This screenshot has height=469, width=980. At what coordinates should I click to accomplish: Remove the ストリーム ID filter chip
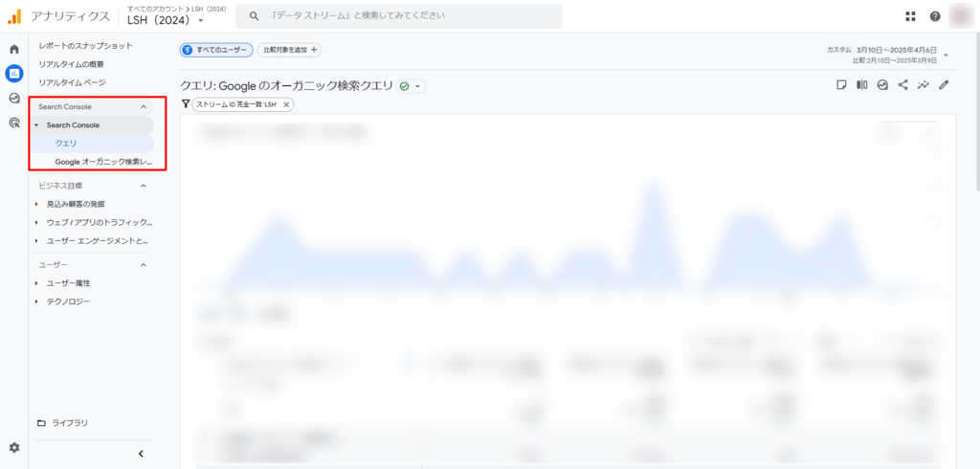(286, 105)
